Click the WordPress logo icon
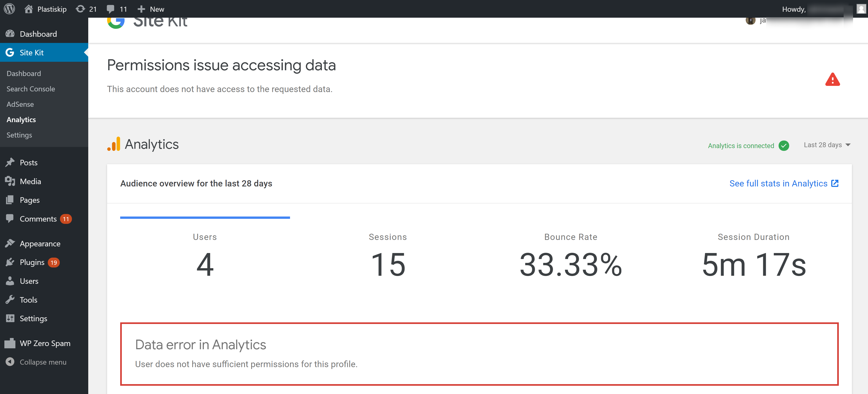Screen dimensions: 868x394 [x=9, y=9]
